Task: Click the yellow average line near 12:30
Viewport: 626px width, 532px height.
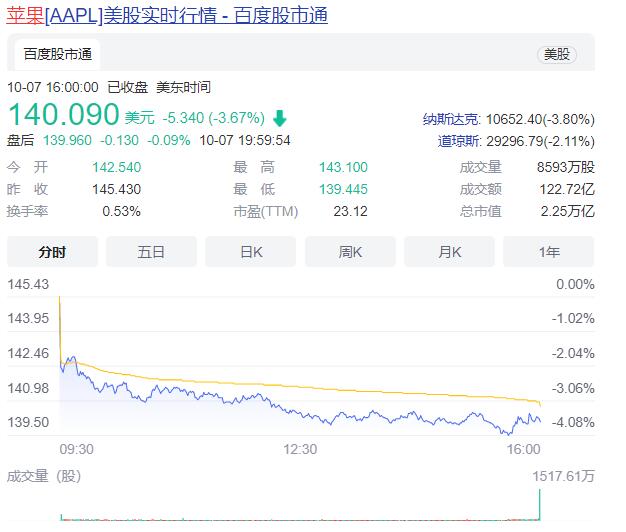Action: point(300,387)
